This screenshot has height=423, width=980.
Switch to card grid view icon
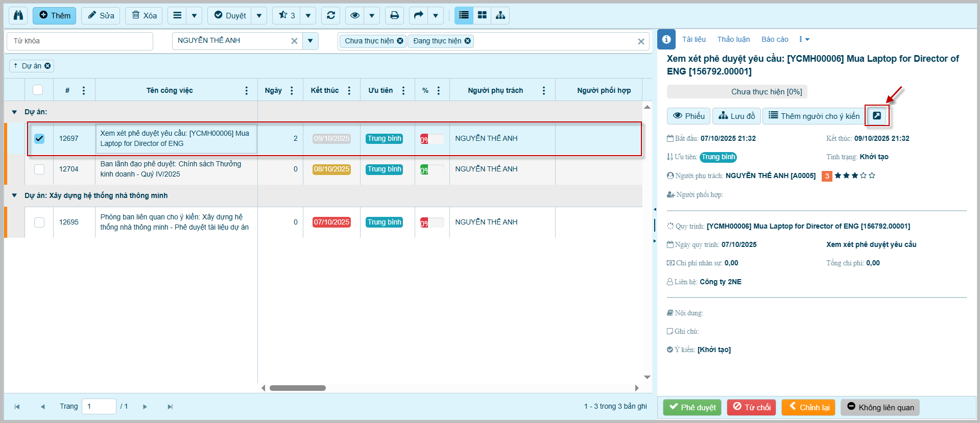coord(482,15)
